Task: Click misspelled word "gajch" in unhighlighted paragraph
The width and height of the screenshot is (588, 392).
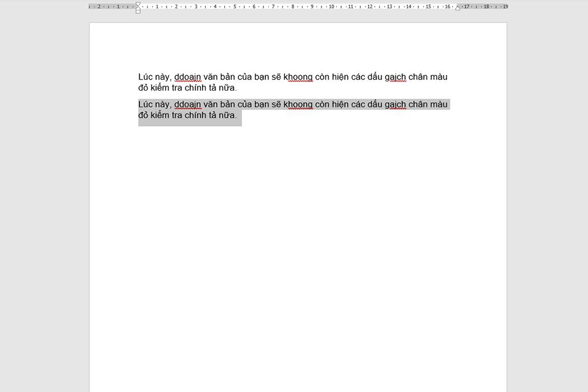Action: pos(395,77)
